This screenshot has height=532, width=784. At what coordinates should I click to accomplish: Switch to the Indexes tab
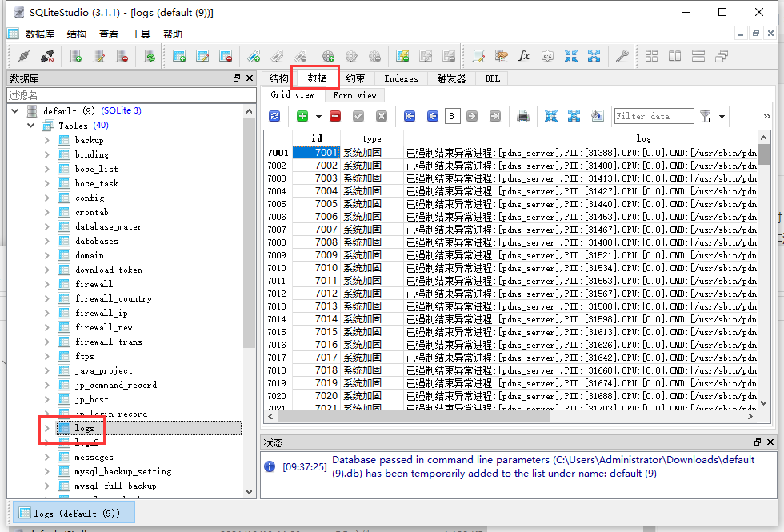(401, 78)
